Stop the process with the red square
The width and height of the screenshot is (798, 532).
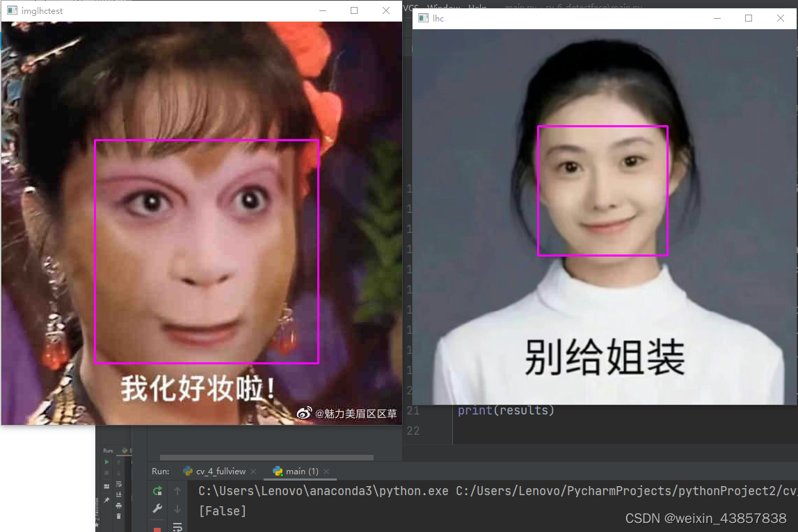157,529
